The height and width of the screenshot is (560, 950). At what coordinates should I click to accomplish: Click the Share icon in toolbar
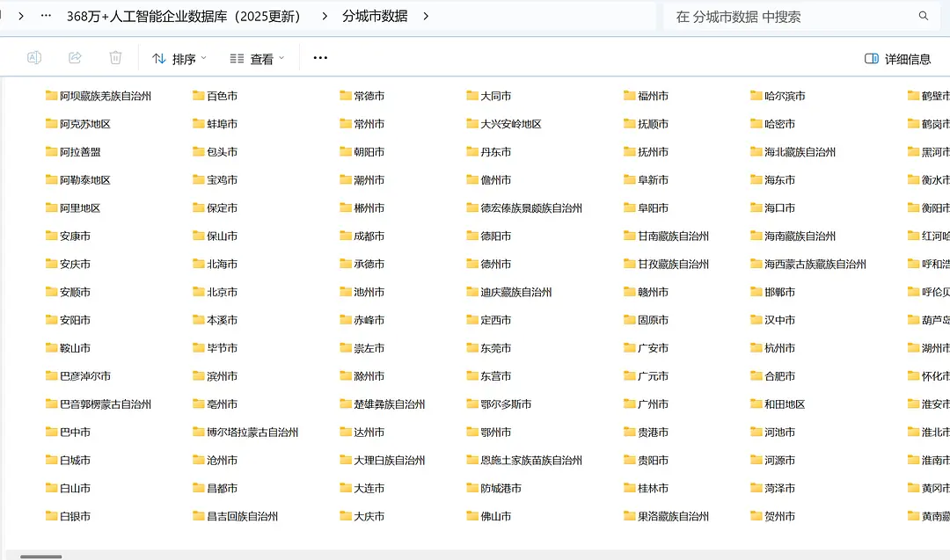click(75, 57)
